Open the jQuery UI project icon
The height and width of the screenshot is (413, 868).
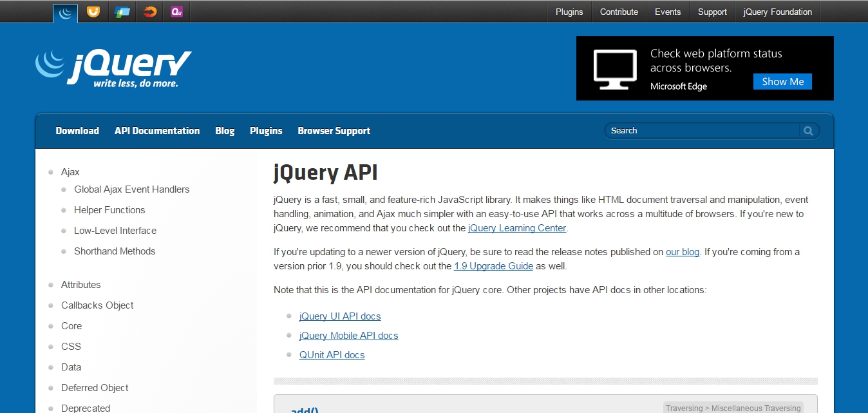click(93, 11)
